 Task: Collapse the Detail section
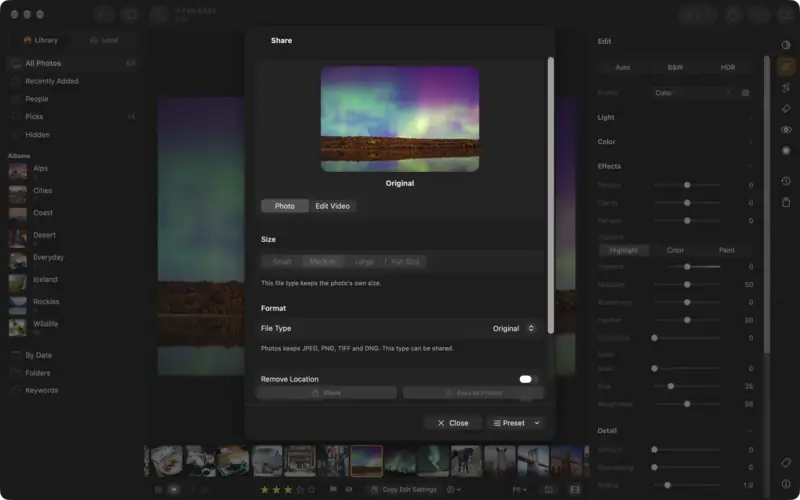675,431
